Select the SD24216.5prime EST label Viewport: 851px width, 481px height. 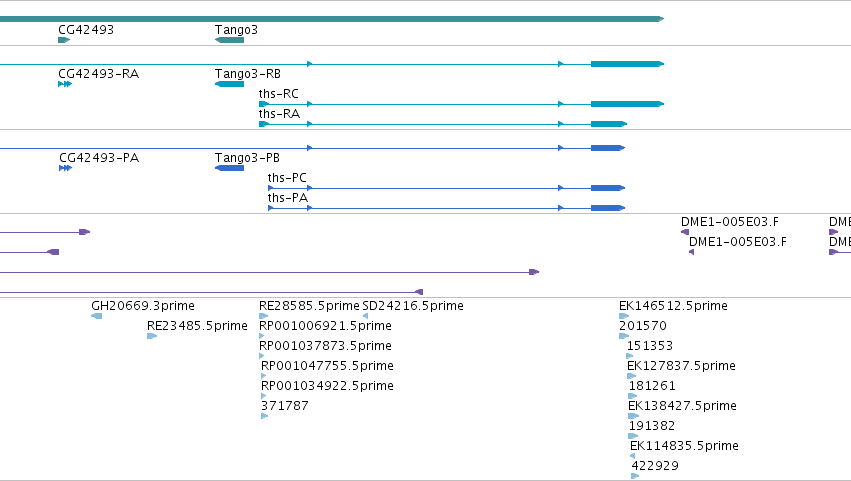[x=413, y=306]
